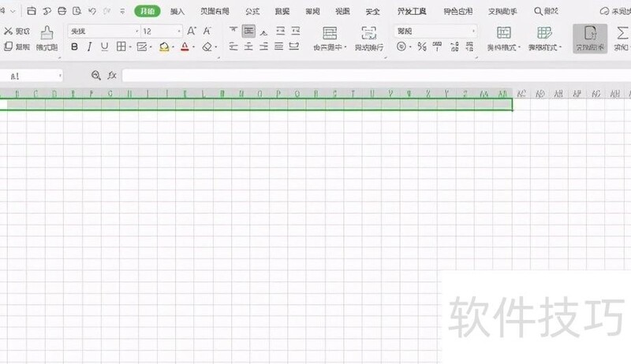Click the insert function fx icon
This screenshot has width=631, height=364.
point(112,75)
